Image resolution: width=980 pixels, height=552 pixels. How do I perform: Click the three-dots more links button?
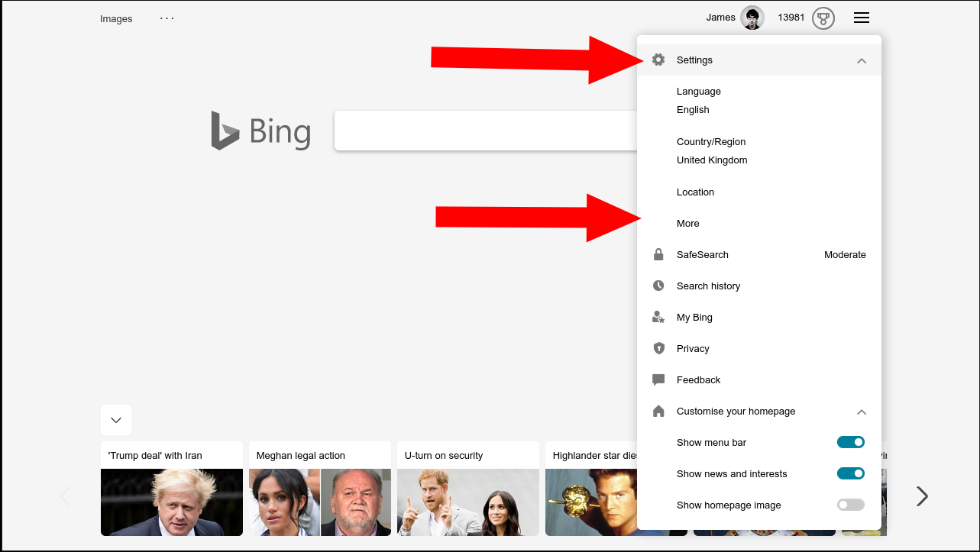(167, 18)
